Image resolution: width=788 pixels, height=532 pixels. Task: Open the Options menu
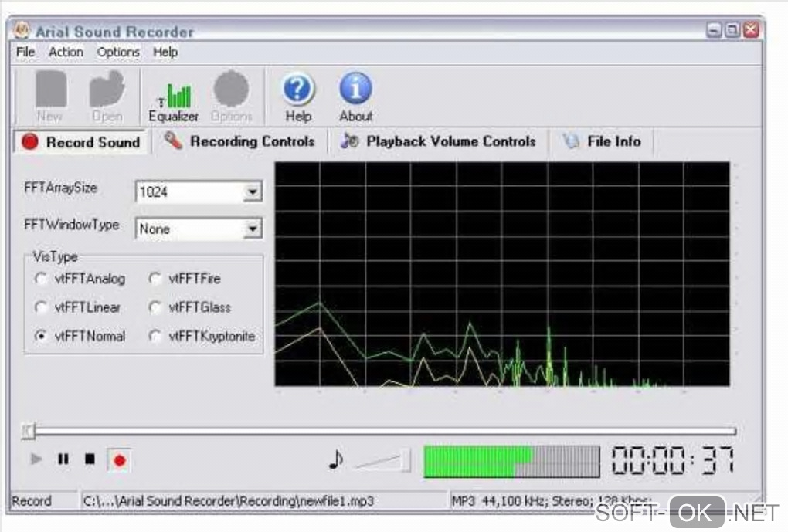click(x=118, y=53)
